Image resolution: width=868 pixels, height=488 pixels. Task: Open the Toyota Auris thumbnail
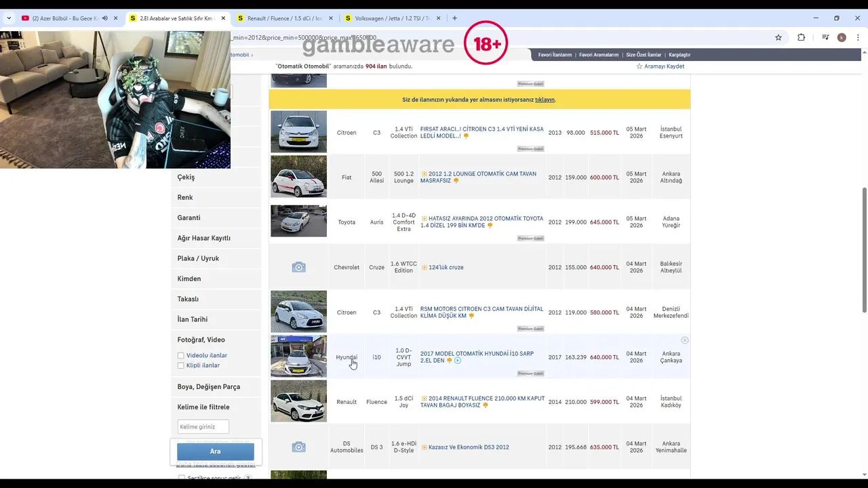[298, 221]
